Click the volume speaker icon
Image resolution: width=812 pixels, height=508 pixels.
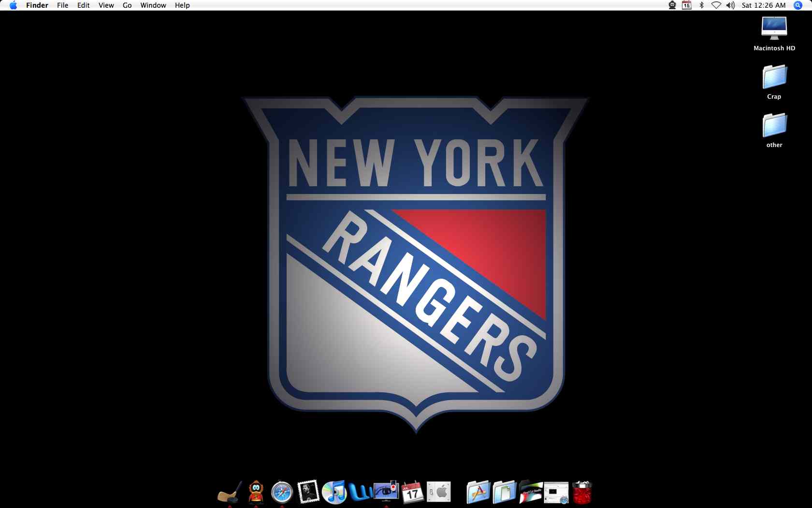(730, 5)
